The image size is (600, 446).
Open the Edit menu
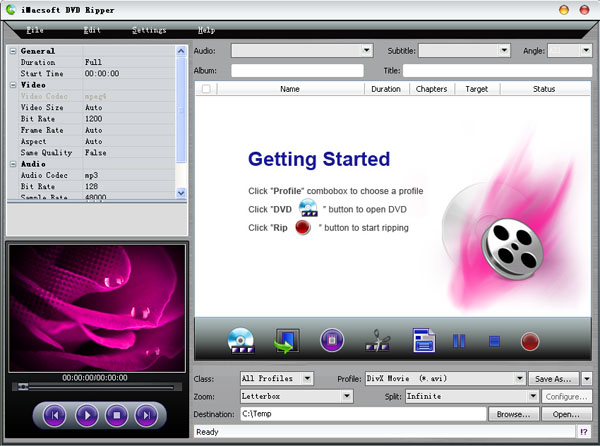[x=92, y=30]
